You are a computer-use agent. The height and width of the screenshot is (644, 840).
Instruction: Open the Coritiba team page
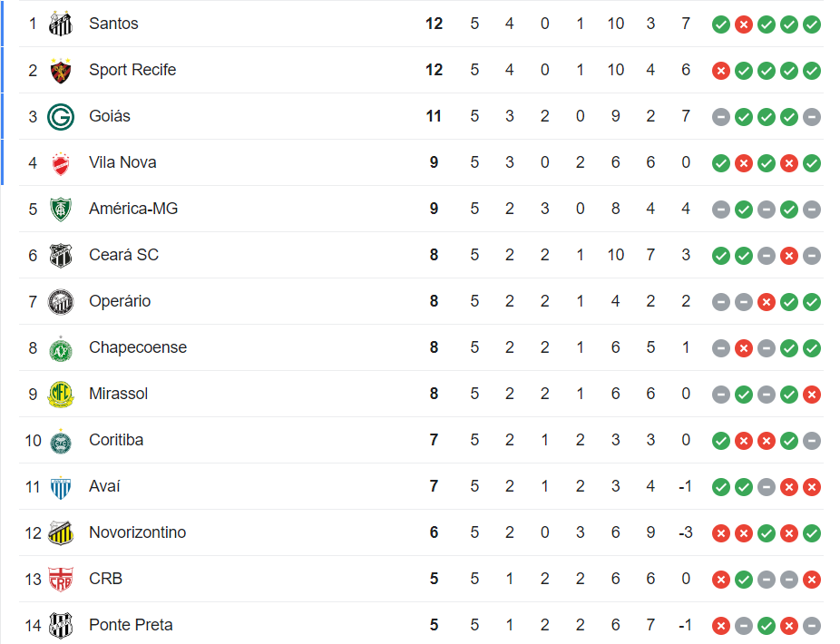point(116,440)
